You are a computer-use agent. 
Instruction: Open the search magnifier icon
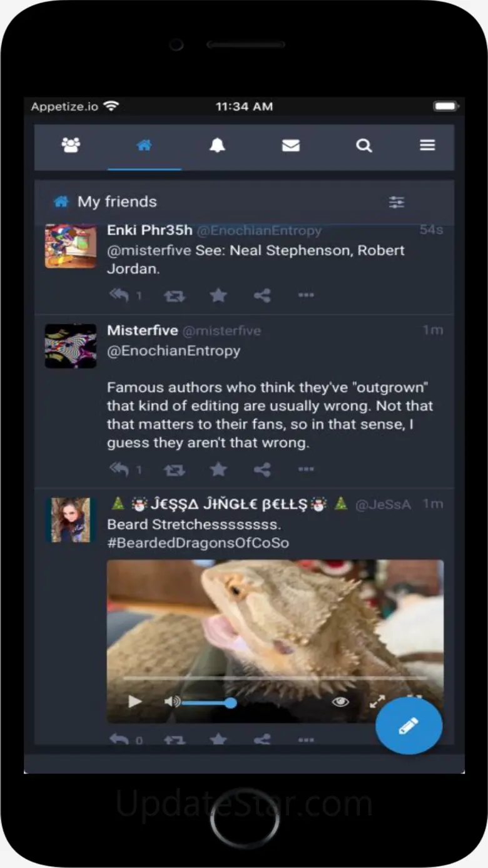tap(364, 146)
